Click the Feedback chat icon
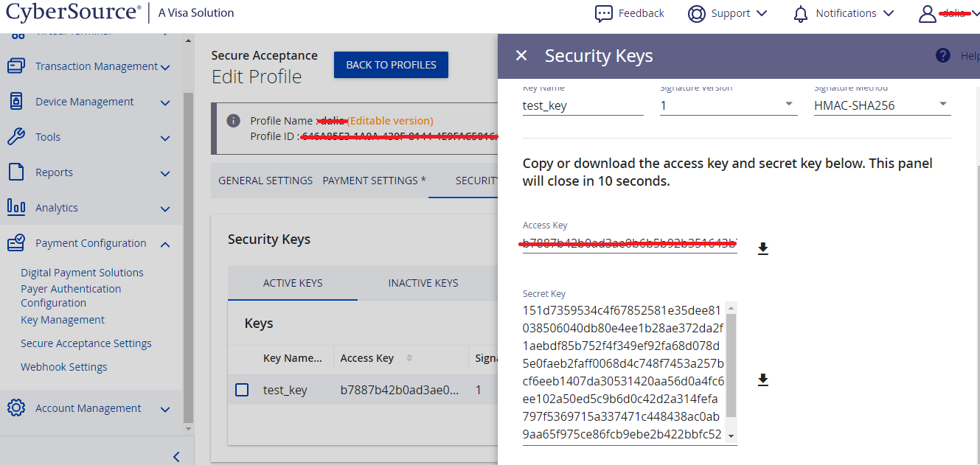980x465 pixels. point(604,13)
